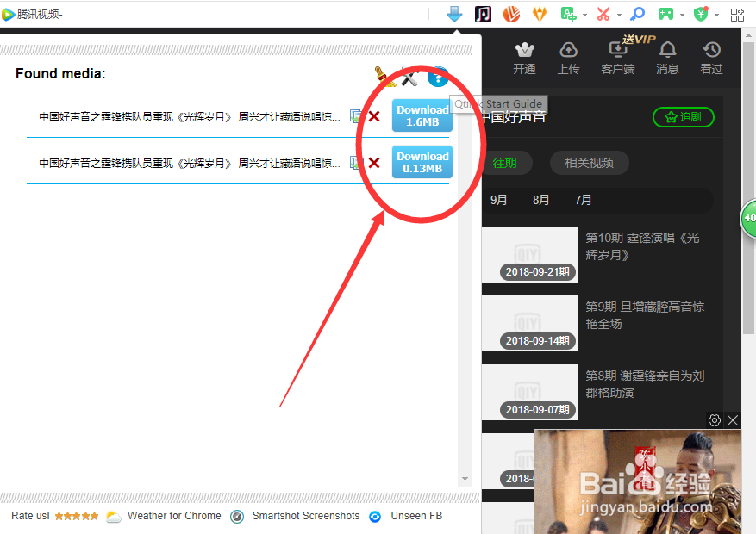Click the orange fox-head extension icon
The image size is (756, 534).
click(x=540, y=15)
